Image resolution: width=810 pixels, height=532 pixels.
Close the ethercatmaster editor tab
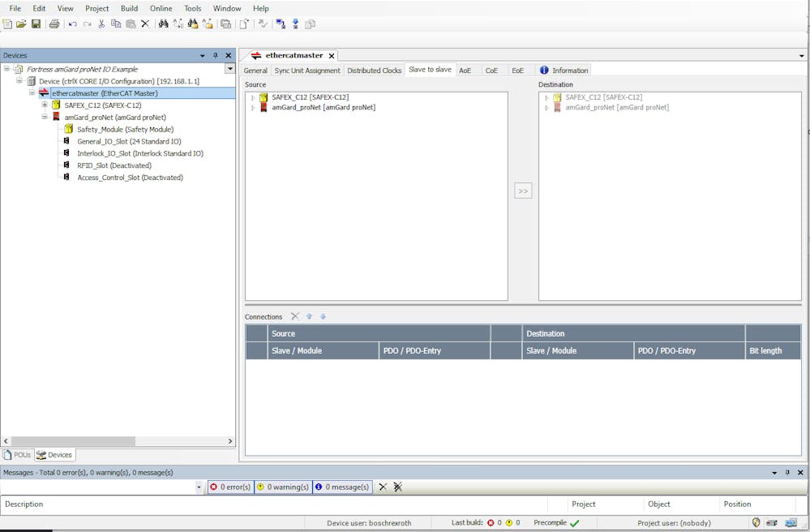point(332,56)
